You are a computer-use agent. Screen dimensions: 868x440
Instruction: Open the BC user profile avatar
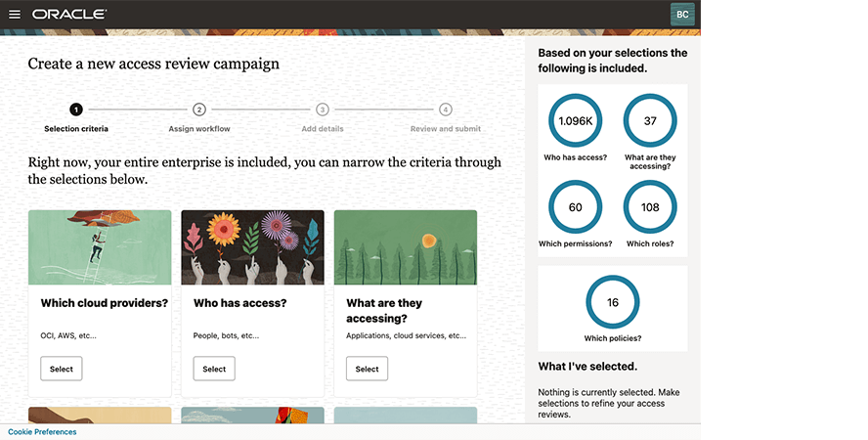tap(682, 14)
